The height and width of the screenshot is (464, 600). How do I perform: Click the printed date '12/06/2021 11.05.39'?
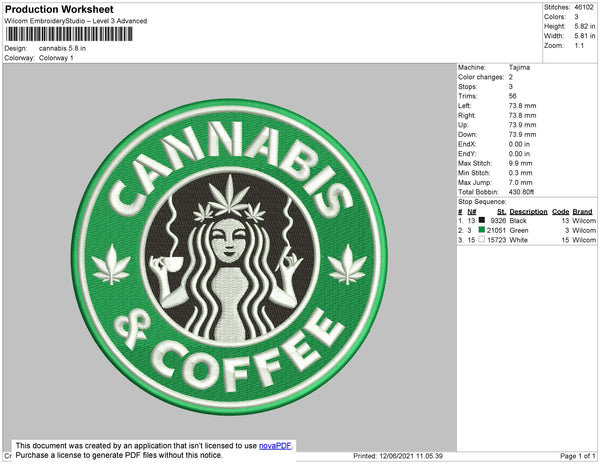[x=411, y=456]
